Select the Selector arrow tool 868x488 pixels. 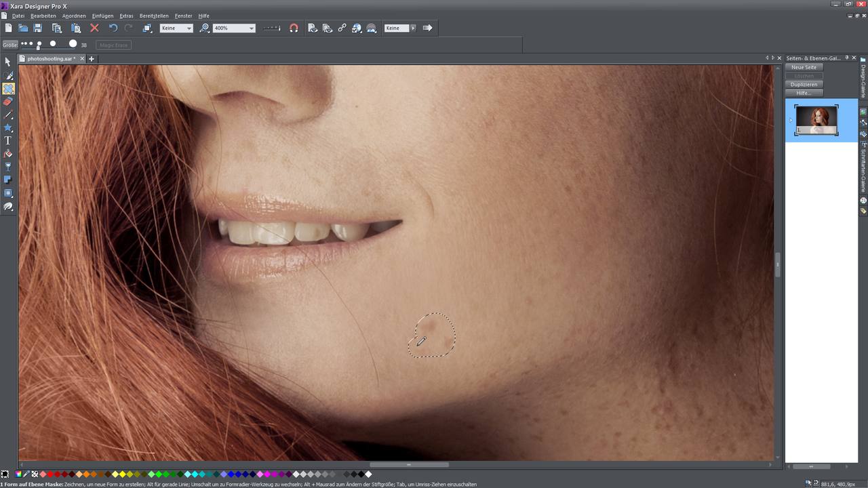pos(8,62)
